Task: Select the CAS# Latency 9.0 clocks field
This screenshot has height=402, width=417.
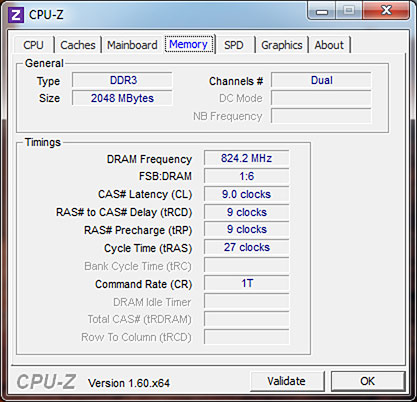Action: [247, 194]
